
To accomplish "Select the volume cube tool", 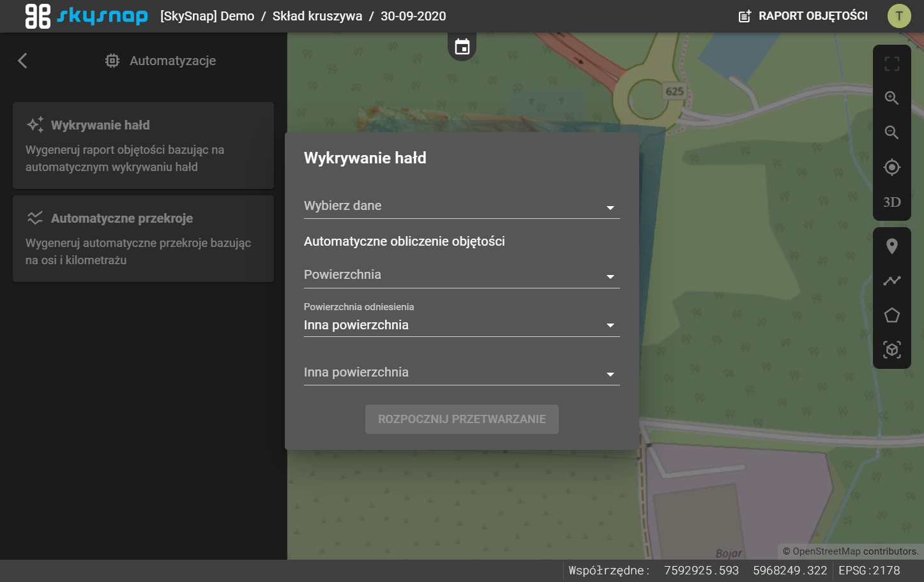I will [x=892, y=350].
